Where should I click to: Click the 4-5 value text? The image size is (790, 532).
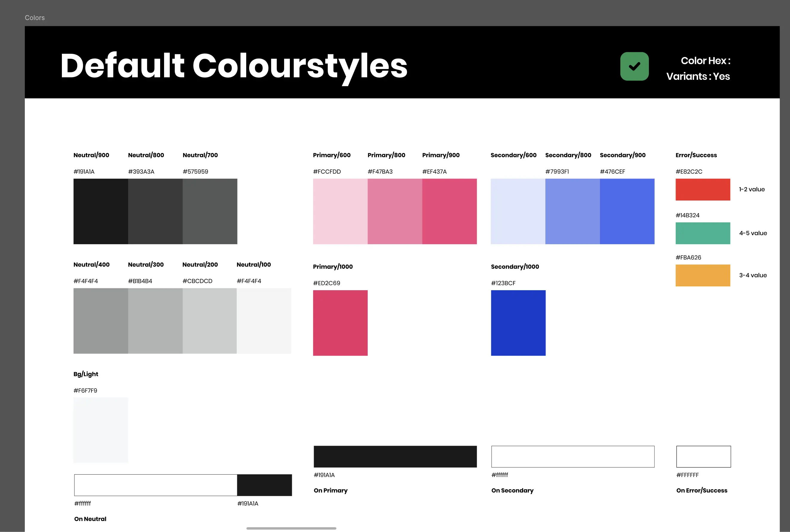(753, 233)
